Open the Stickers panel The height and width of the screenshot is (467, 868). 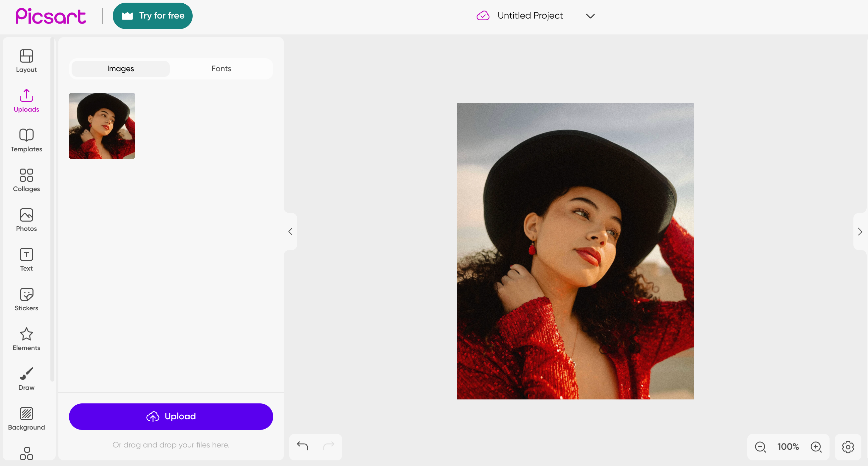coord(26,299)
